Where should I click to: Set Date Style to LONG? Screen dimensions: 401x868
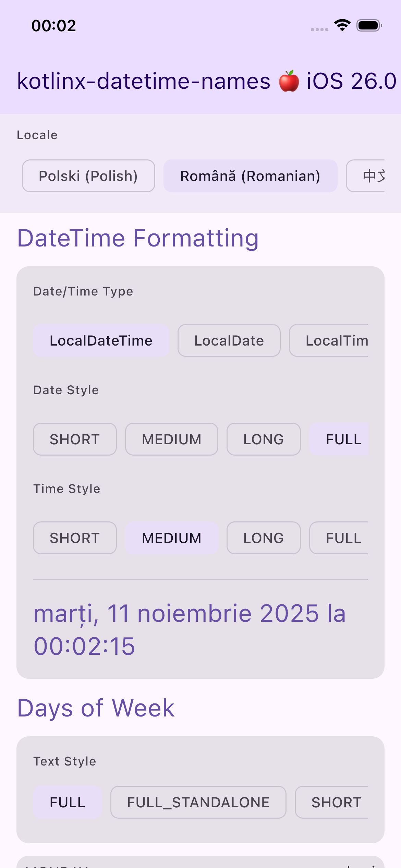coord(264,439)
